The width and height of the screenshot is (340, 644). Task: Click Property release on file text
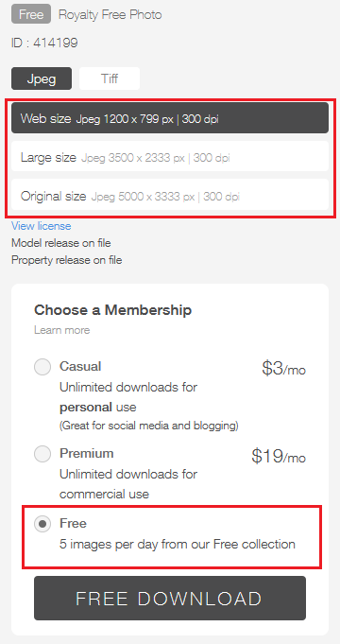point(66,260)
